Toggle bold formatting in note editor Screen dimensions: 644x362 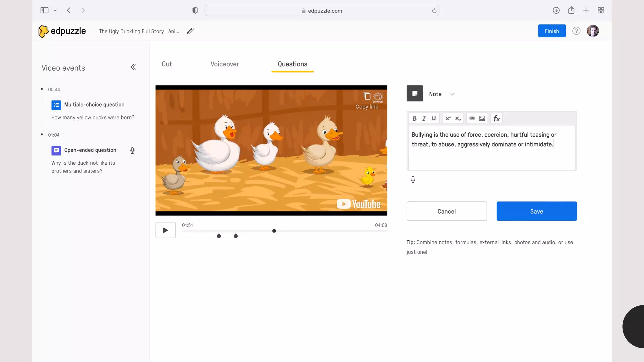(x=414, y=118)
